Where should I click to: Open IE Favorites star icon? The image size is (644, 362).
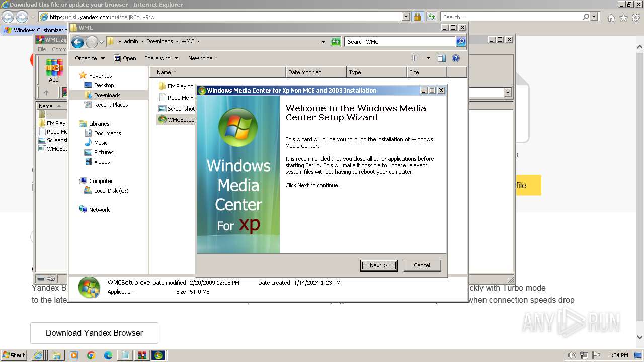623,18
